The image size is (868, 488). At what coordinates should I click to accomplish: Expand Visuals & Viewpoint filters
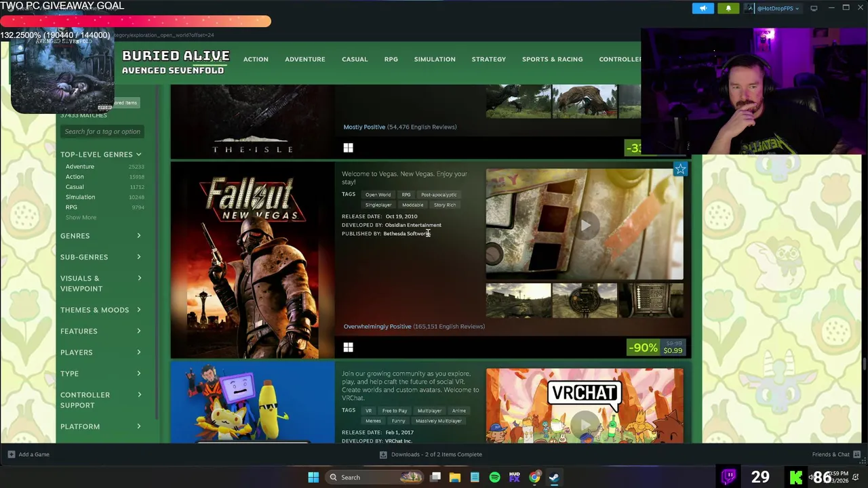pos(100,283)
